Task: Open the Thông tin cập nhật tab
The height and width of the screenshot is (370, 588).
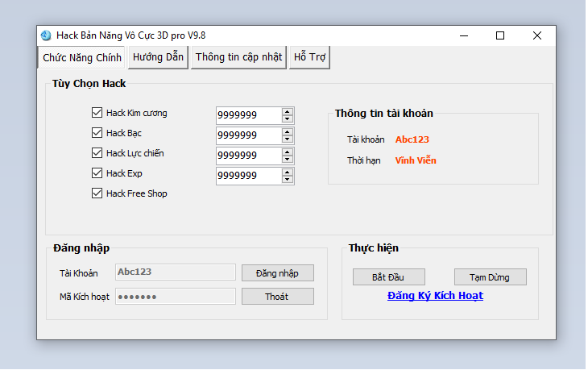Action: point(238,57)
